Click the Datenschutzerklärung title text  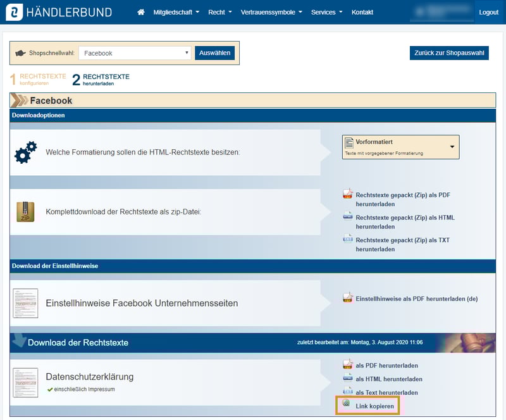[x=89, y=377]
